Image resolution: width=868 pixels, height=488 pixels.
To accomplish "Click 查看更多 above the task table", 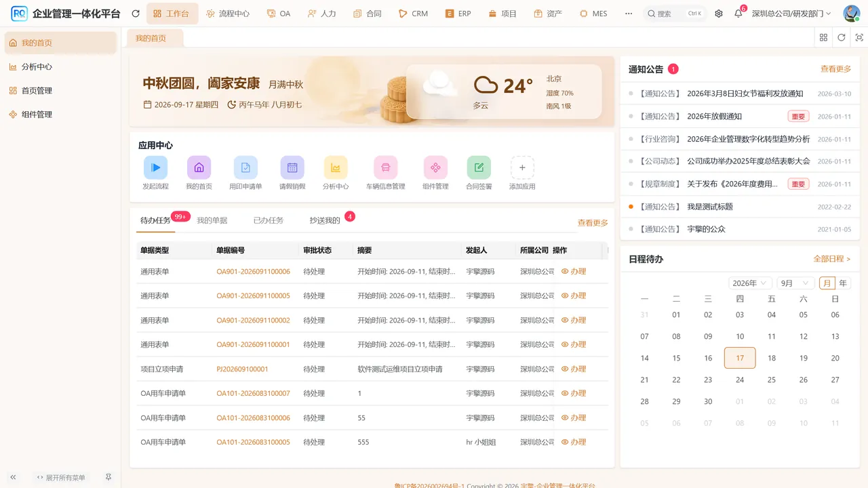I will point(593,223).
